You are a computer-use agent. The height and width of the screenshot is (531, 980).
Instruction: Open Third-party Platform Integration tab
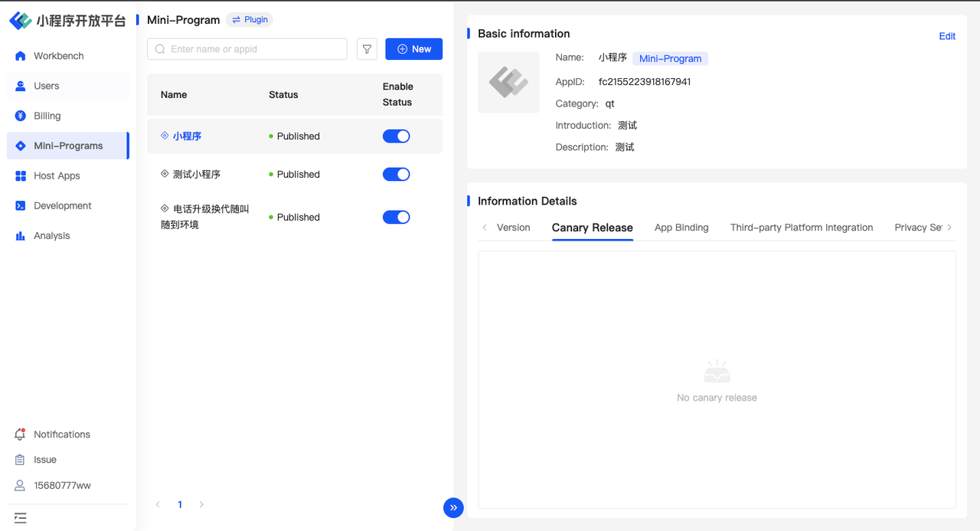(802, 228)
